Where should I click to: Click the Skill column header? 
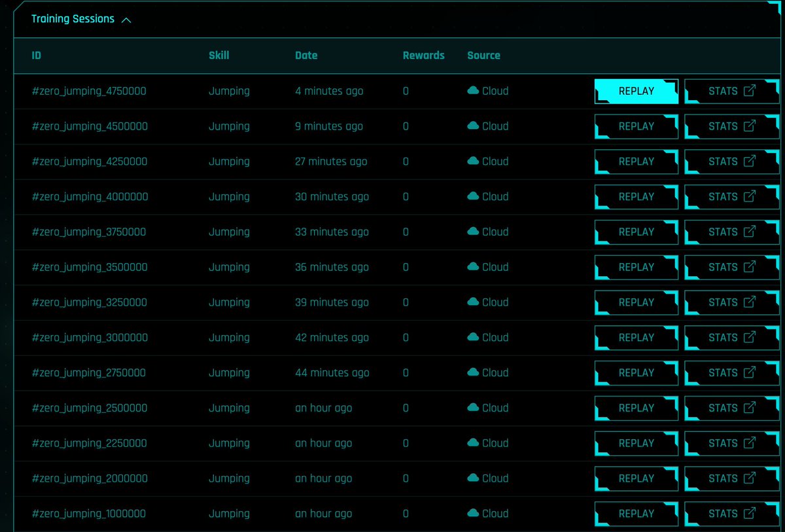click(x=219, y=56)
